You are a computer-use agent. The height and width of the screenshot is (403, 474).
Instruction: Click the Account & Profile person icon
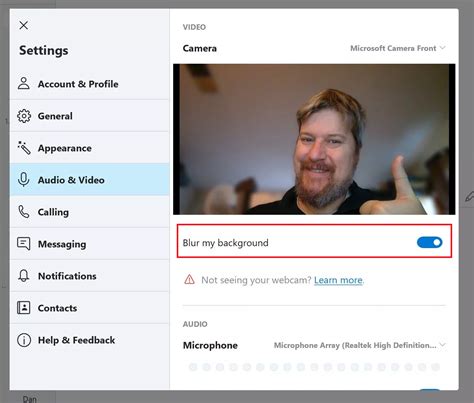(x=24, y=83)
